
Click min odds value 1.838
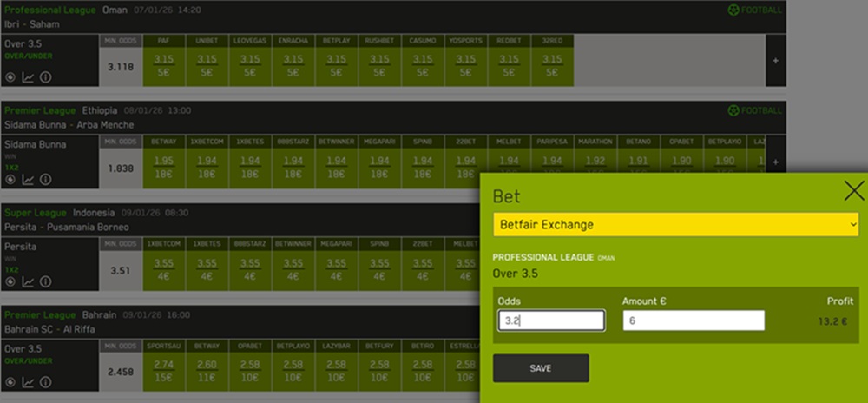click(122, 168)
